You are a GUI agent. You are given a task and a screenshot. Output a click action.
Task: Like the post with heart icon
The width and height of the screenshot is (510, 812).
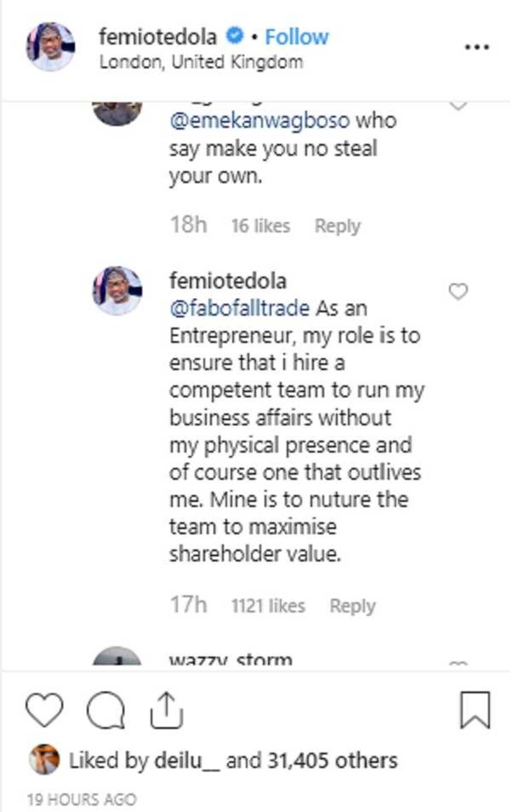(x=44, y=710)
